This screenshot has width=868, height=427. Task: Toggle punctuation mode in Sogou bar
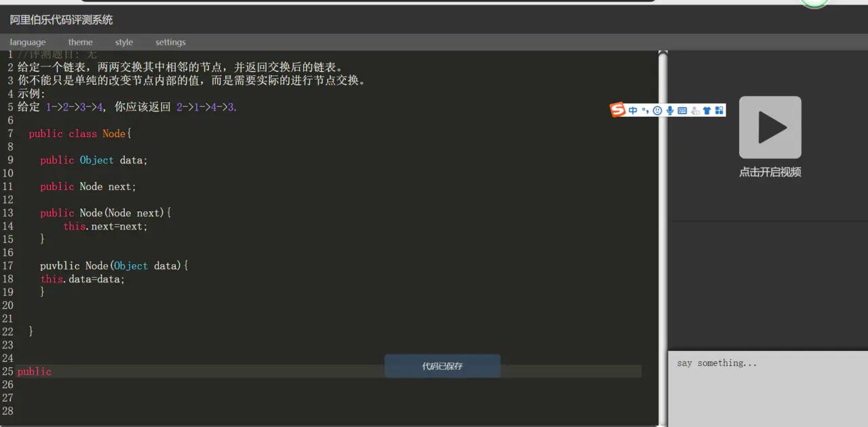[645, 111]
